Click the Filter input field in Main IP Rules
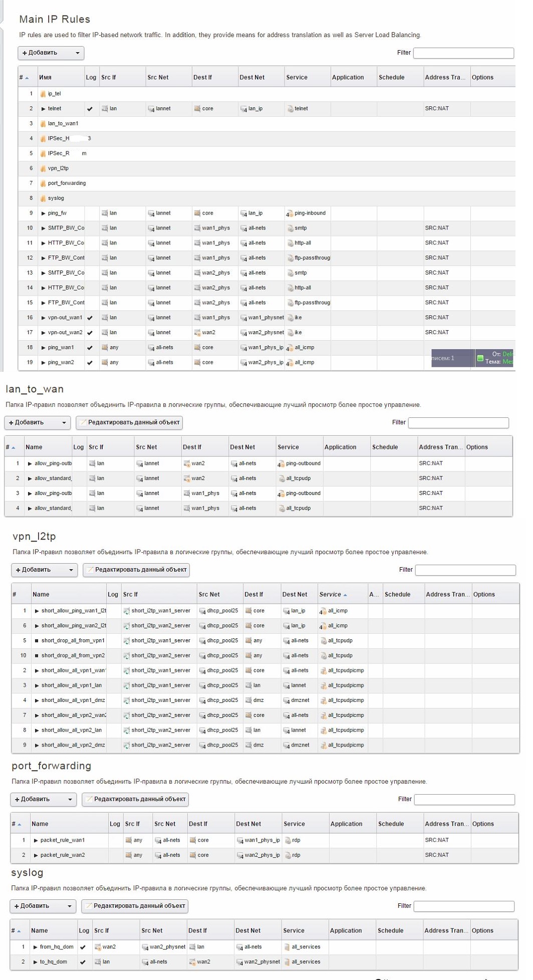 coord(463,53)
